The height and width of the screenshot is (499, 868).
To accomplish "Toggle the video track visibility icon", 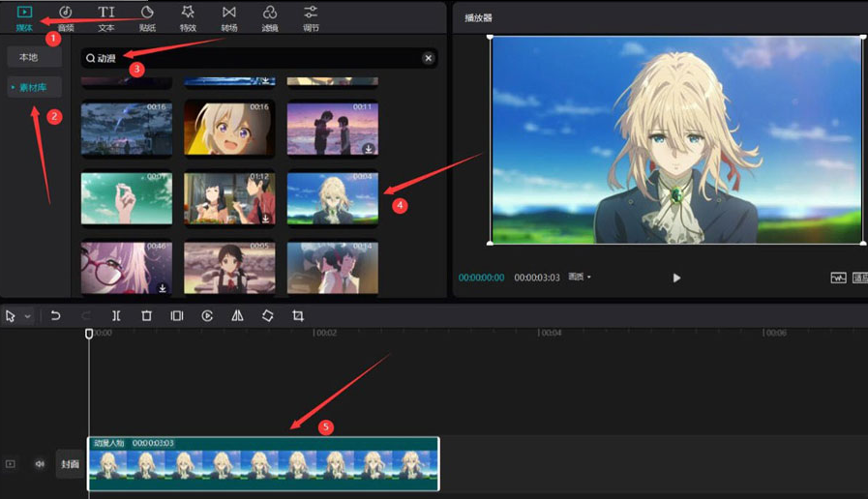I will pos(11,464).
